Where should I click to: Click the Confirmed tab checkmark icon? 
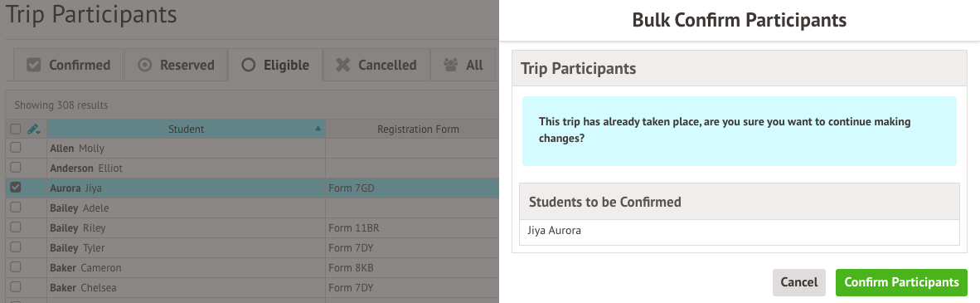(34, 65)
